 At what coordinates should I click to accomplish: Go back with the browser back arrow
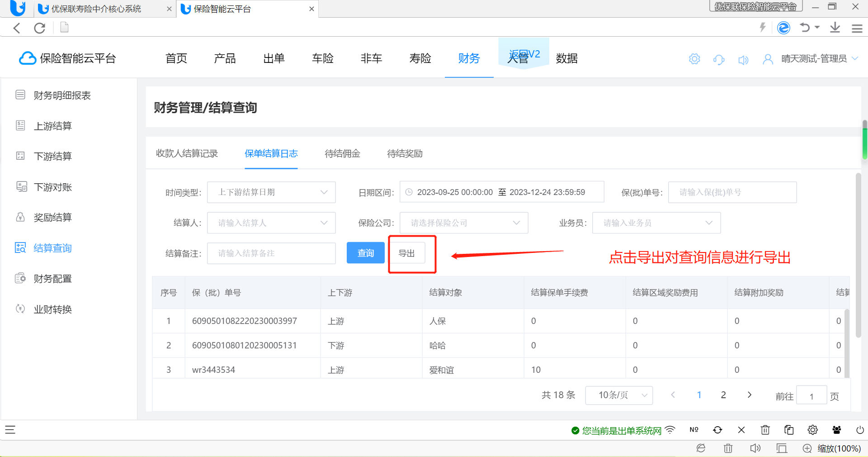[17, 28]
